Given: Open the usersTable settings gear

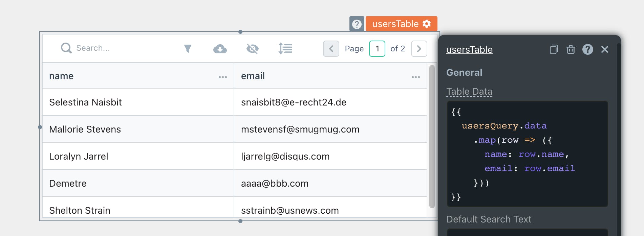Looking at the screenshot, I should 427,24.
